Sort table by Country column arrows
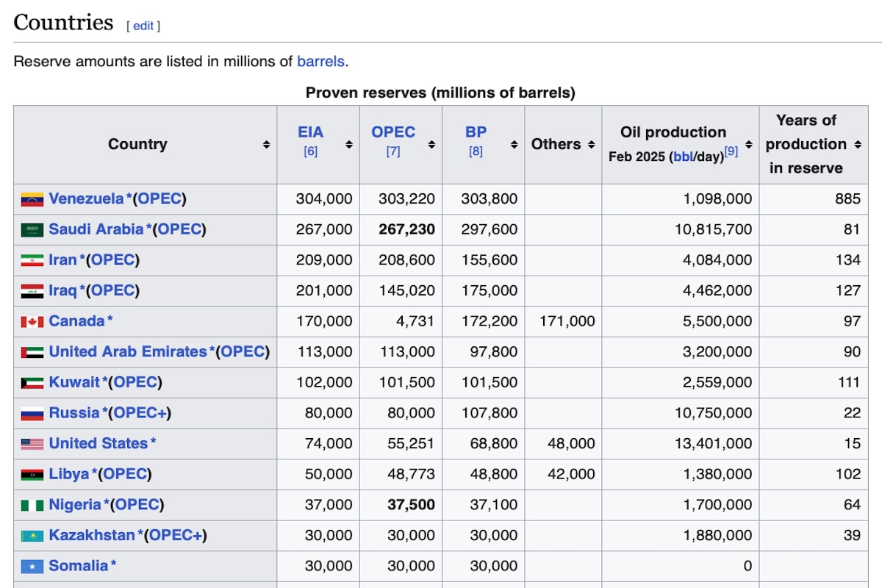 point(266,145)
